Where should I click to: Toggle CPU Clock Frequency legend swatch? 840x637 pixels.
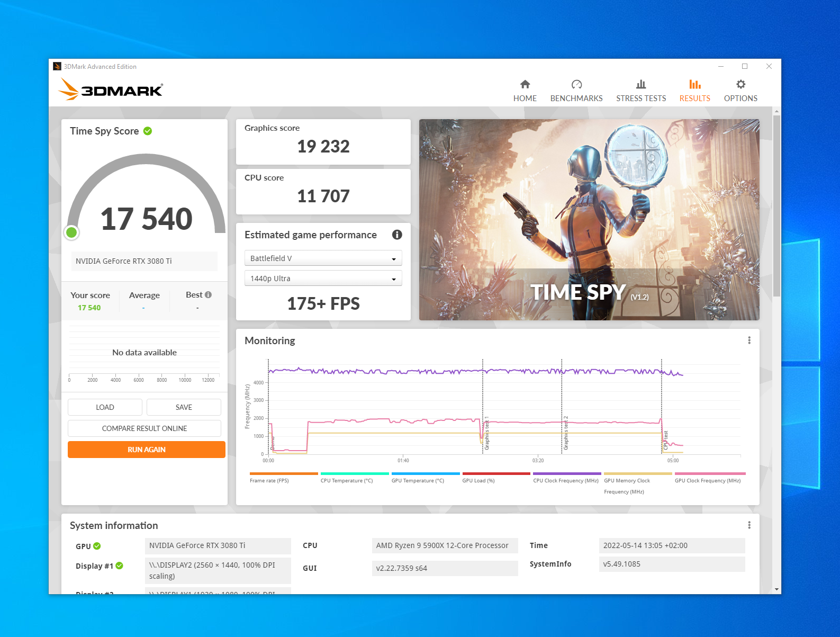pos(567,474)
